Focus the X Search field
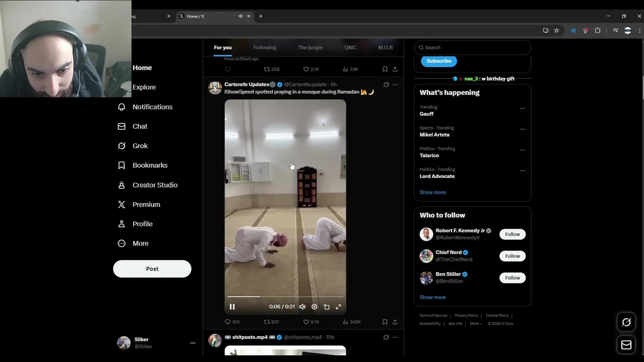Screen dimensions: 644x362 [x=472, y=47]
